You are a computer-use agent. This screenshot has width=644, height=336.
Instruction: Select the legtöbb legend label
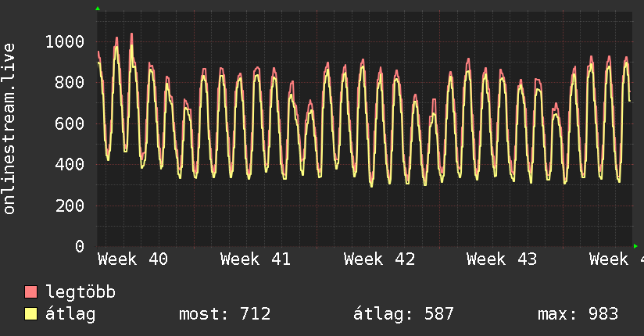point(80,291)
